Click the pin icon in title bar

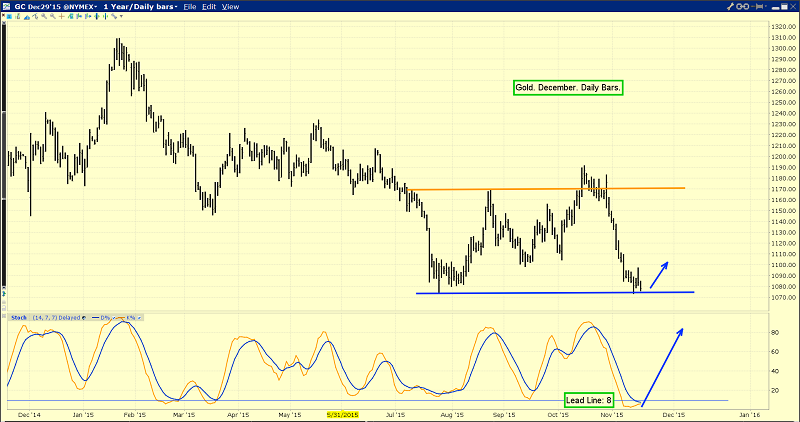point(759,6)
